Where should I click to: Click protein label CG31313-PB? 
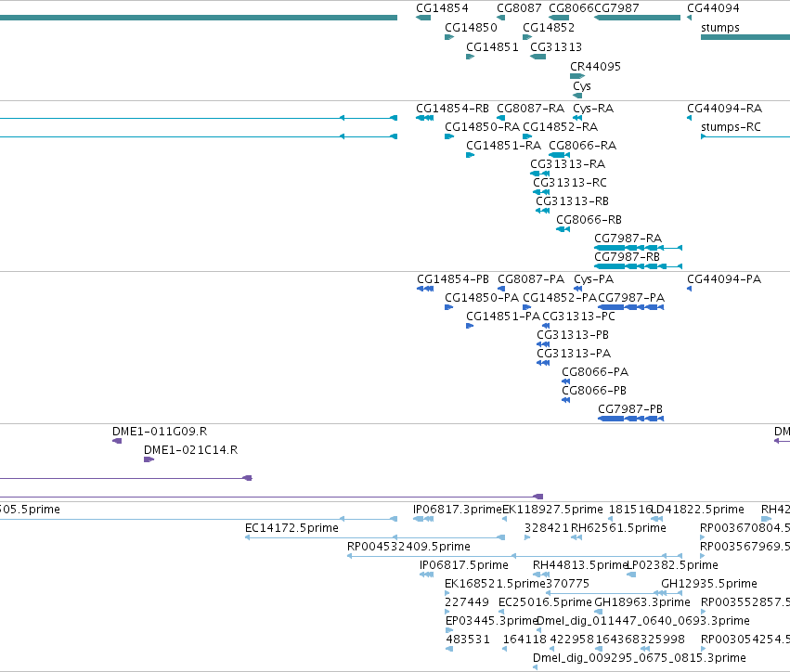573,335
